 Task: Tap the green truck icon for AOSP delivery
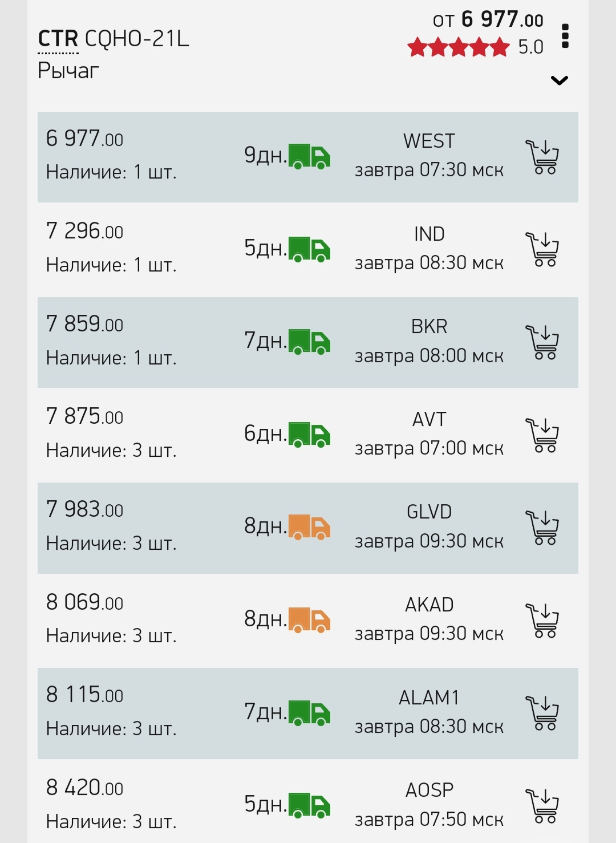click(x=309, y=805)
